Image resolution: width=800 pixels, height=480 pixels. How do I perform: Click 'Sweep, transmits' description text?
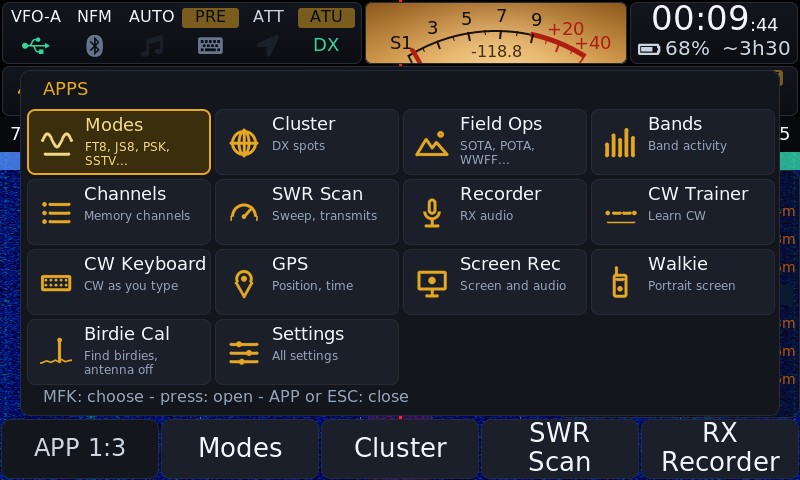[x=324, y=216]
